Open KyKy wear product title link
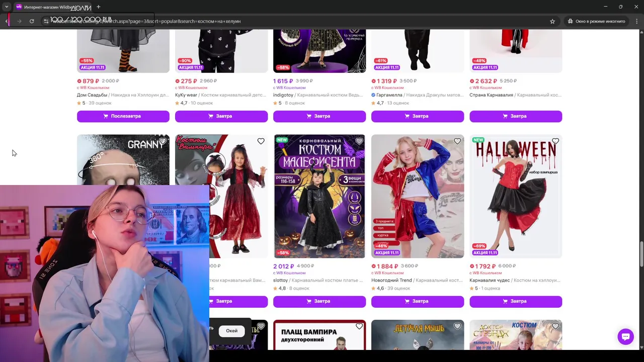Viewport: 644px width, 362px height. tap(221, 95)
